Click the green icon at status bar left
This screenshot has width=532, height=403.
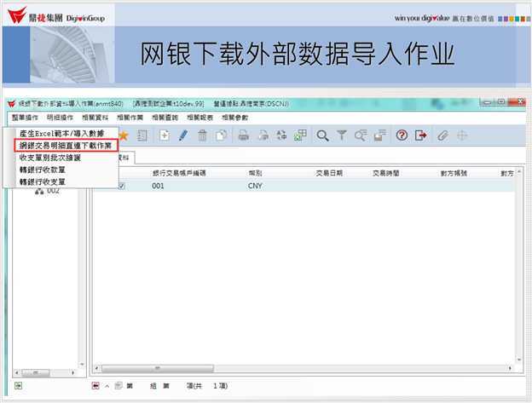[x=18, y=385]
